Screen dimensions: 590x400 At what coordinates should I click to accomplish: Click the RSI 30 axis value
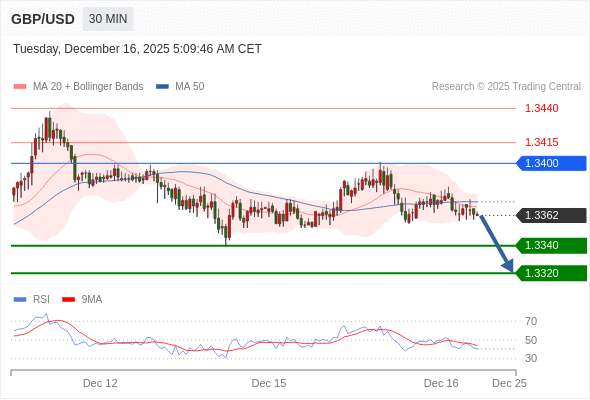531,358
